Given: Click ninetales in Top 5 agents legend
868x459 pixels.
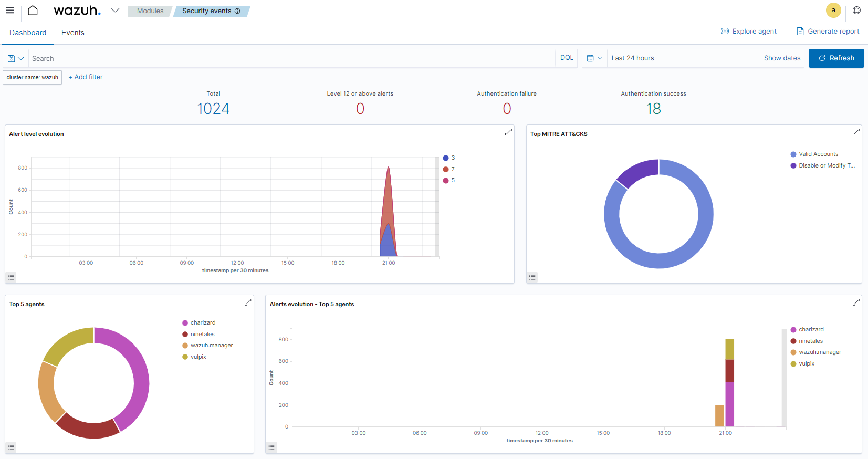Looking at the screenshot, I should pos(198,335).
